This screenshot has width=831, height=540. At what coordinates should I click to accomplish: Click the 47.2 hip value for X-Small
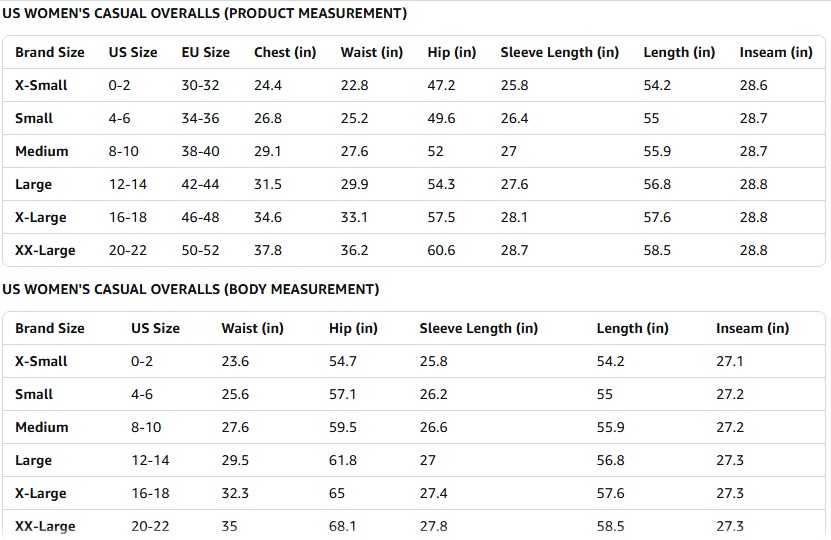click(x=441, y=85)
